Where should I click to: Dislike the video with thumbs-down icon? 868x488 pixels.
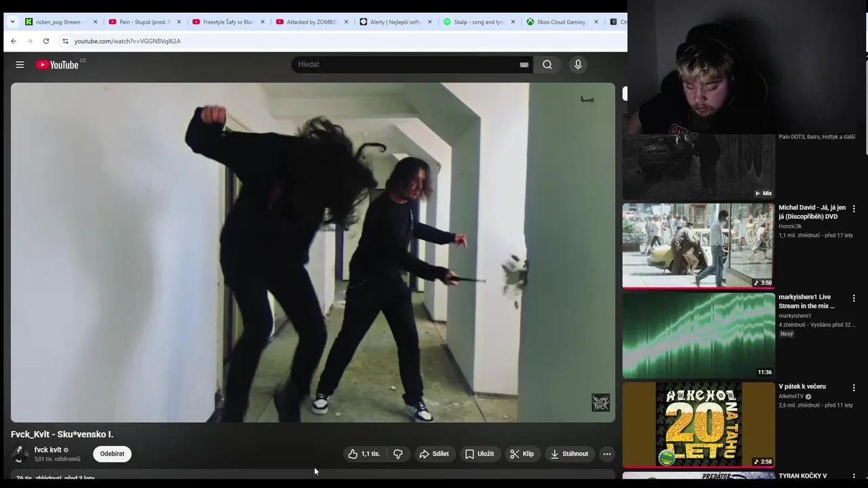(398, 454)
